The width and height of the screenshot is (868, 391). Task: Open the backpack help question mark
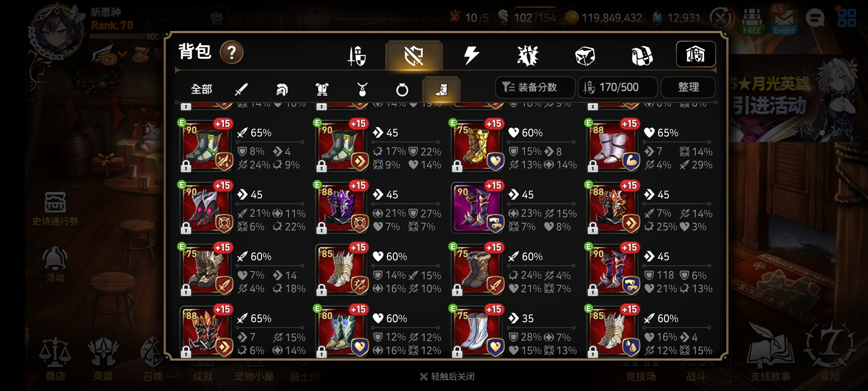point(231,53)
